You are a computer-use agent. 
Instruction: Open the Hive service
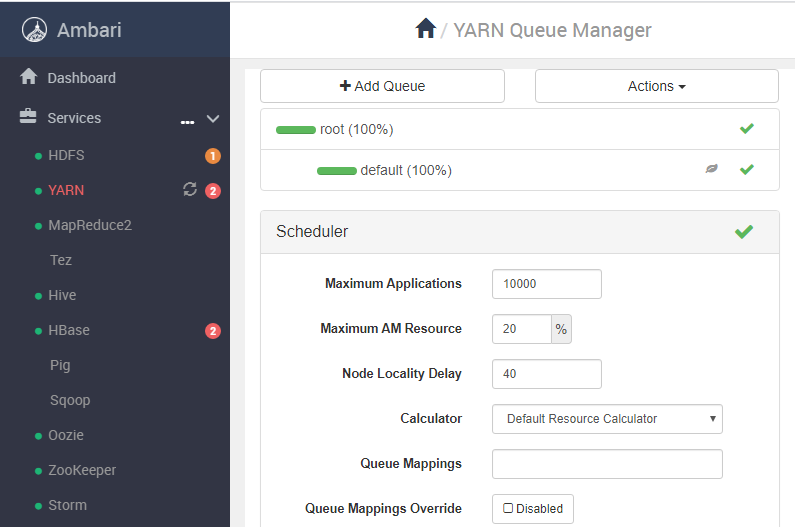pos(62,295)
